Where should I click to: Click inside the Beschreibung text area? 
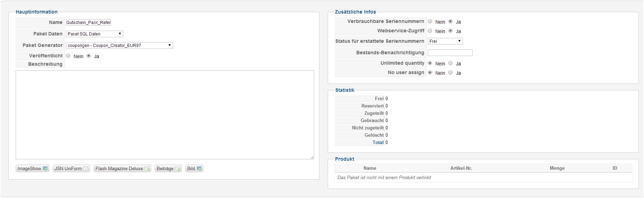click(x=165, y=115)
